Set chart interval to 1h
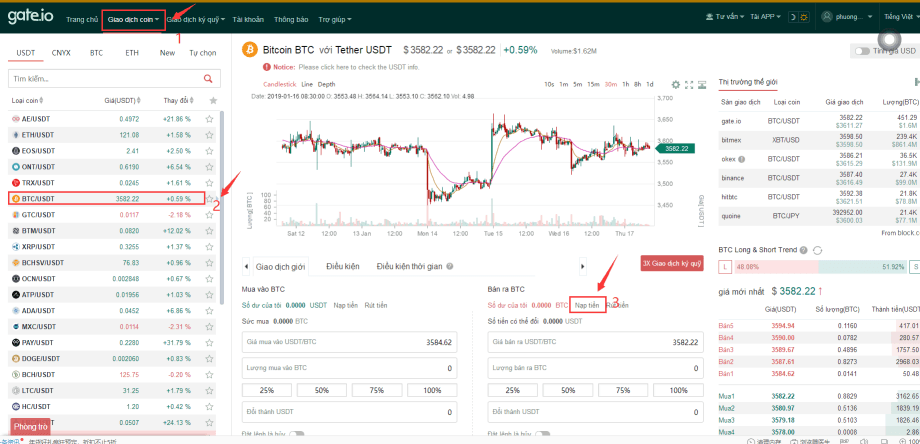Screen dimensions: 920x444 click(626, 84)
